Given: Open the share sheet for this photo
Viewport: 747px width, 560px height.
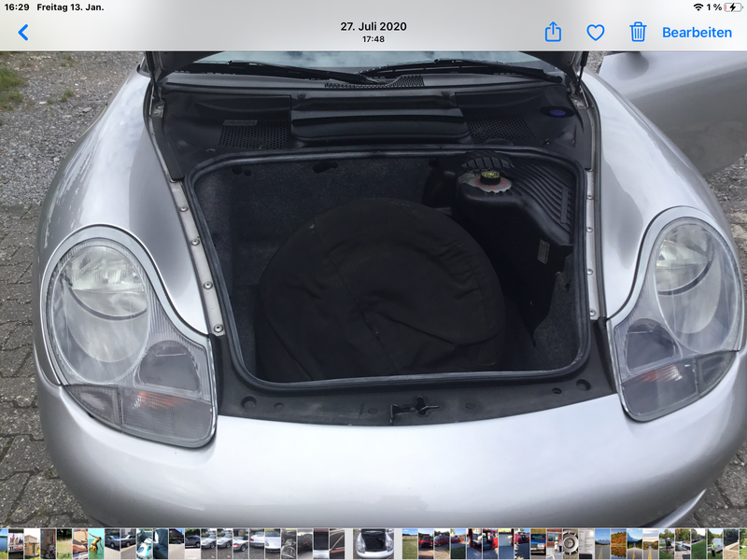Looking at the screenshot, I should coord(553,33).
